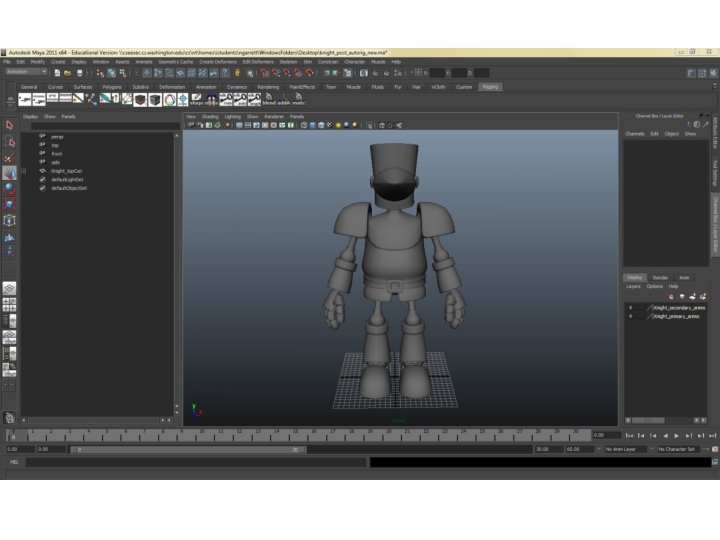Click the 'addA' shelf icon

283,100
